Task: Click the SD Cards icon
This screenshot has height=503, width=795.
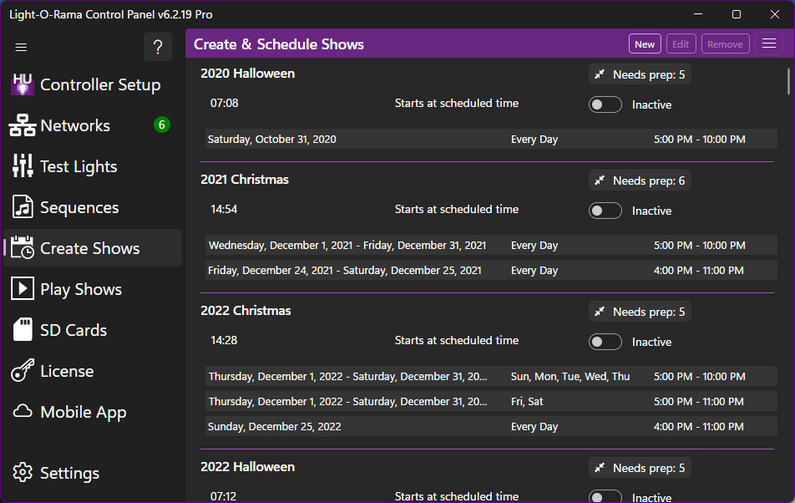Action: pyautogui.click(x=22, y=330)
